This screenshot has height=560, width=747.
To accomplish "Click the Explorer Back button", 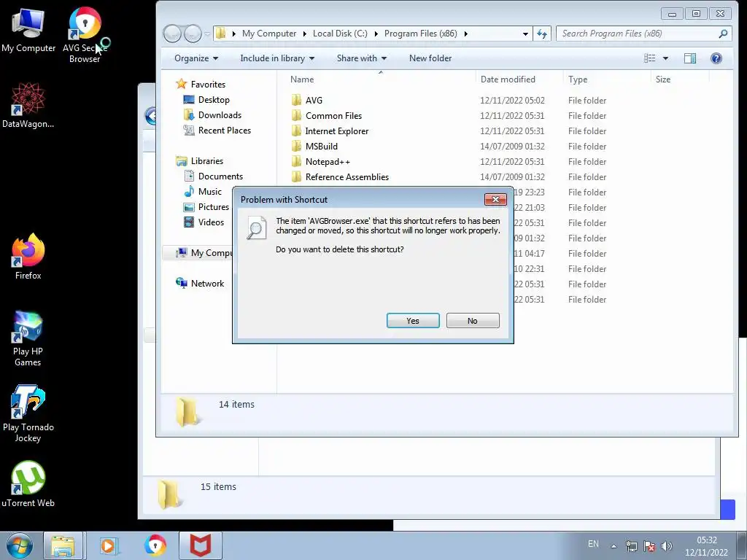I will click(172, 34).
